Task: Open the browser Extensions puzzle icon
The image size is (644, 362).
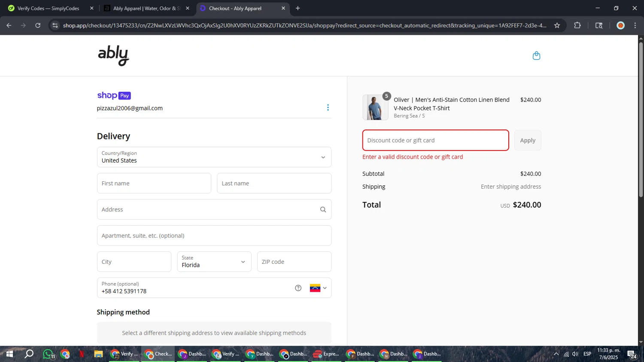Action: (577, 26)
